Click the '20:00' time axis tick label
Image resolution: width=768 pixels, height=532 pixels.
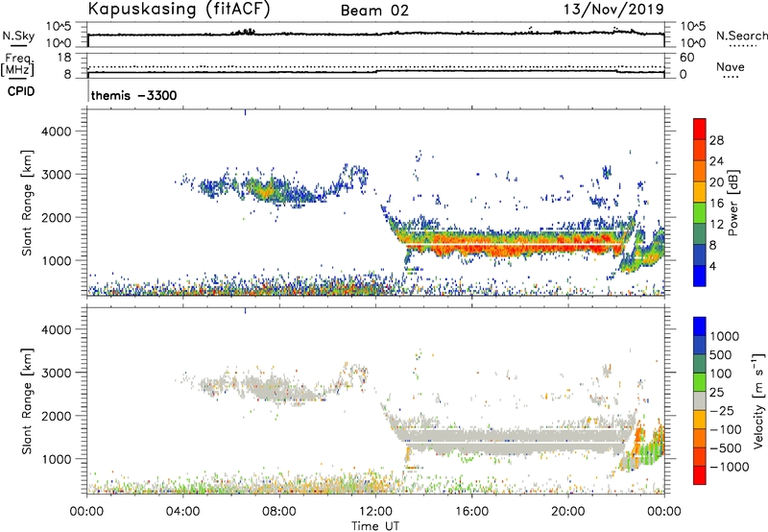tap(567, 512)
